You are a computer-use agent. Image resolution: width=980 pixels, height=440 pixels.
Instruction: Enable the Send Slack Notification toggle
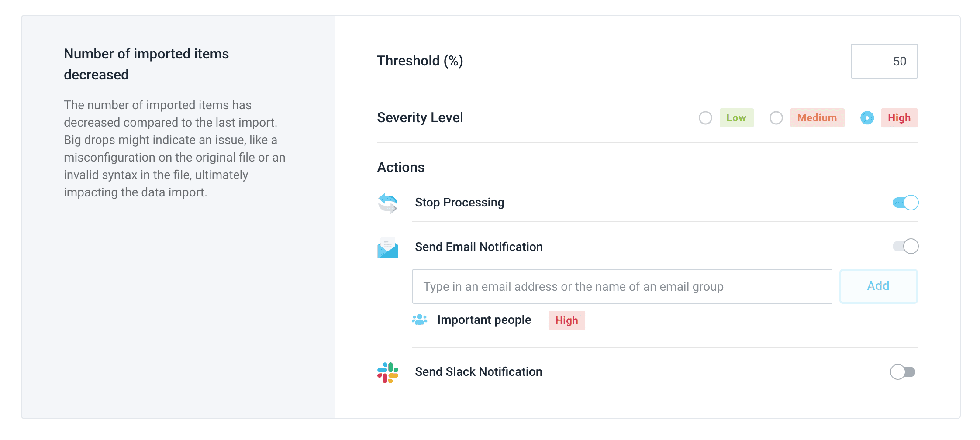pyautogui.click(x=902, y=372)
